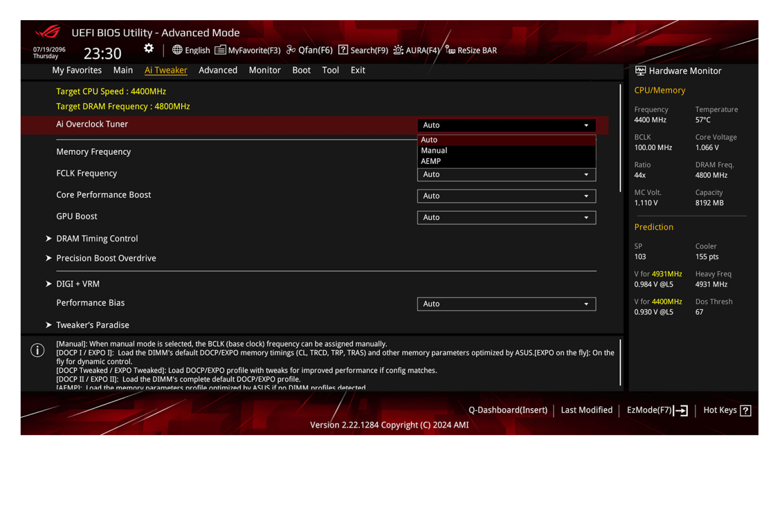Go to the Boot tab
Screen dimensions: 773x532
pyautogui.click(x=301, y=70)
